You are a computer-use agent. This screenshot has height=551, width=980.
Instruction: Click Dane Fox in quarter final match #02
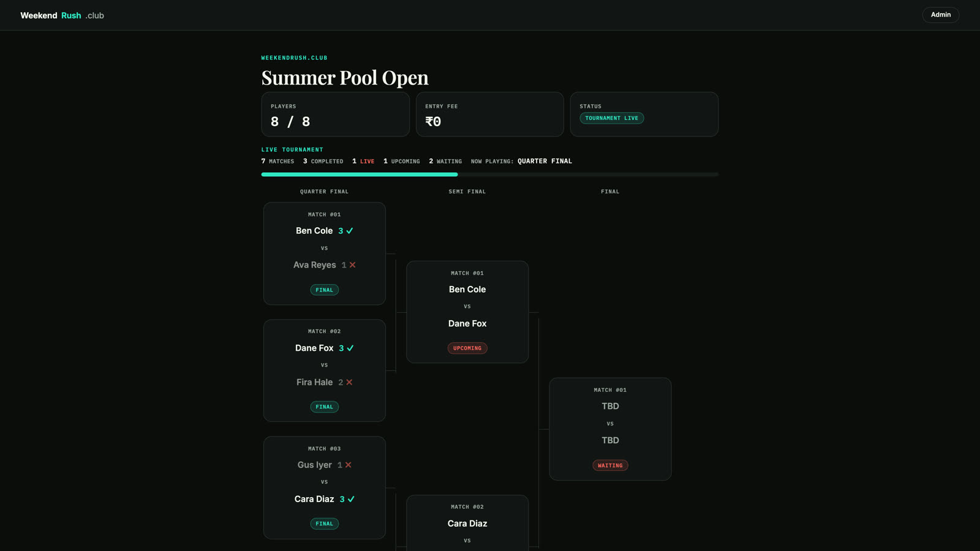pos(314,348)
